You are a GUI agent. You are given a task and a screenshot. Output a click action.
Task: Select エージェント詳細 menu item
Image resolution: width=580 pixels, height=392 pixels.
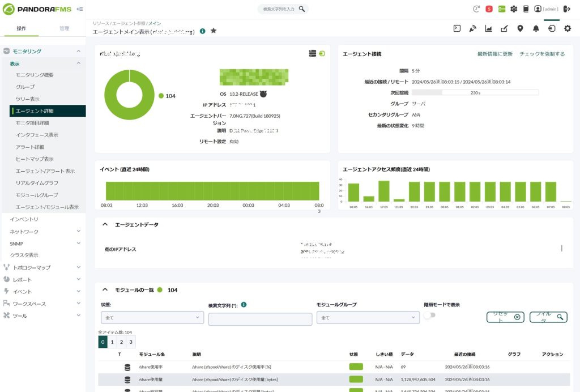tap(48, 111)
